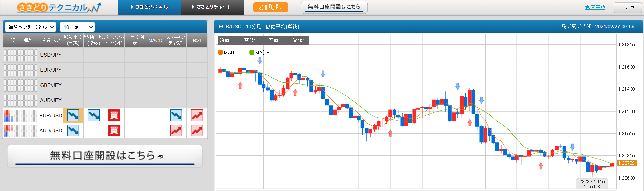Open the 免責事項 link

click(595, 7)
